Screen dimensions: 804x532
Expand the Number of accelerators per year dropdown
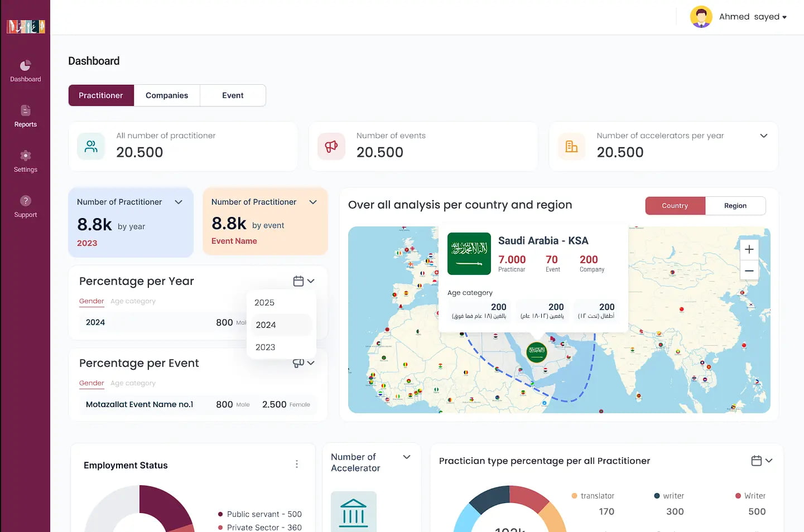(x=764, y=136)
